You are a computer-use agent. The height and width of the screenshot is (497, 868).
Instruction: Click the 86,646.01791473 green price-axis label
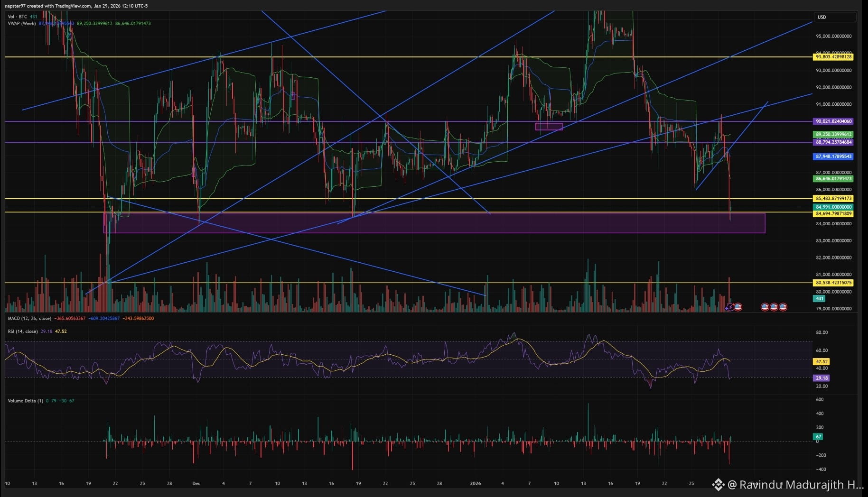pos(833,179)
